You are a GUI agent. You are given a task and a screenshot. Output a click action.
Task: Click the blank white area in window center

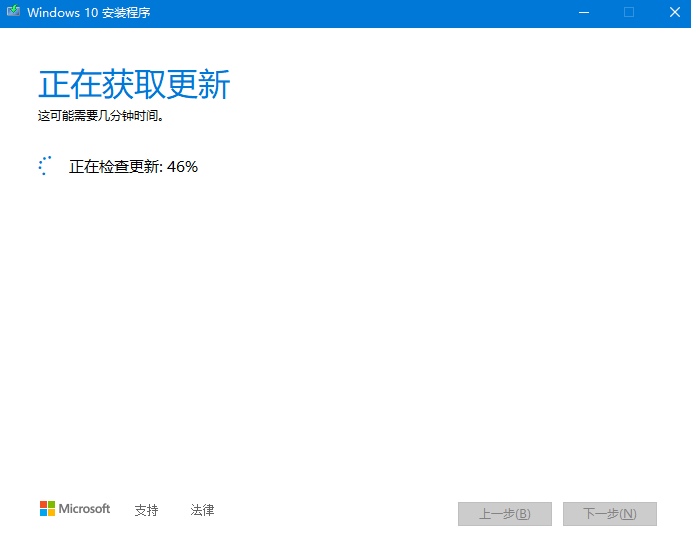point(345,320)
